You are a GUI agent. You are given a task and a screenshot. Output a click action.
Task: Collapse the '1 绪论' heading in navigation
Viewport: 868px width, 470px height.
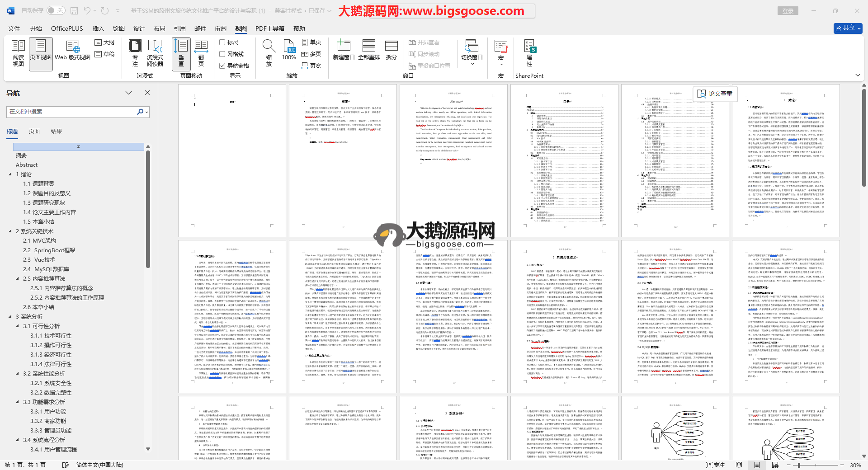click(x=10, y=174)
